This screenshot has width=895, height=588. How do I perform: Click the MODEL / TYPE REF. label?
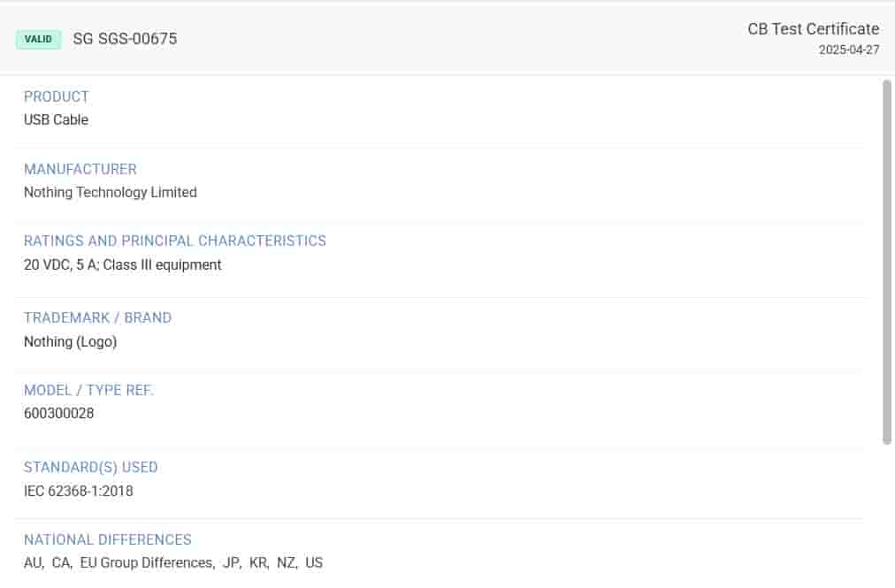[x=88, y=390]
